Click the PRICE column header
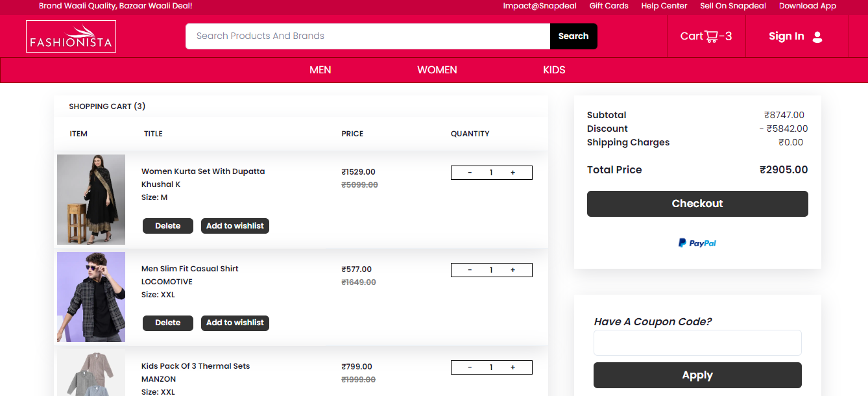This screenshot has width=868, height=396. tap(352, 134)
